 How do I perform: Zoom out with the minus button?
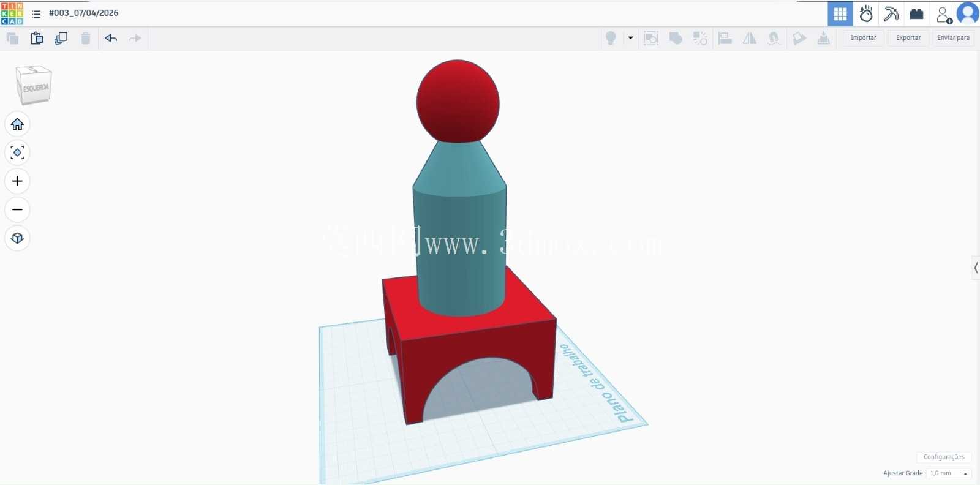click(17, 209)
